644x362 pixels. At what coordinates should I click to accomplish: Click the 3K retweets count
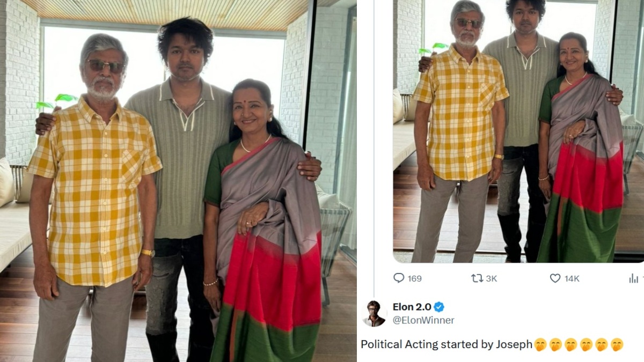[491, 278]
